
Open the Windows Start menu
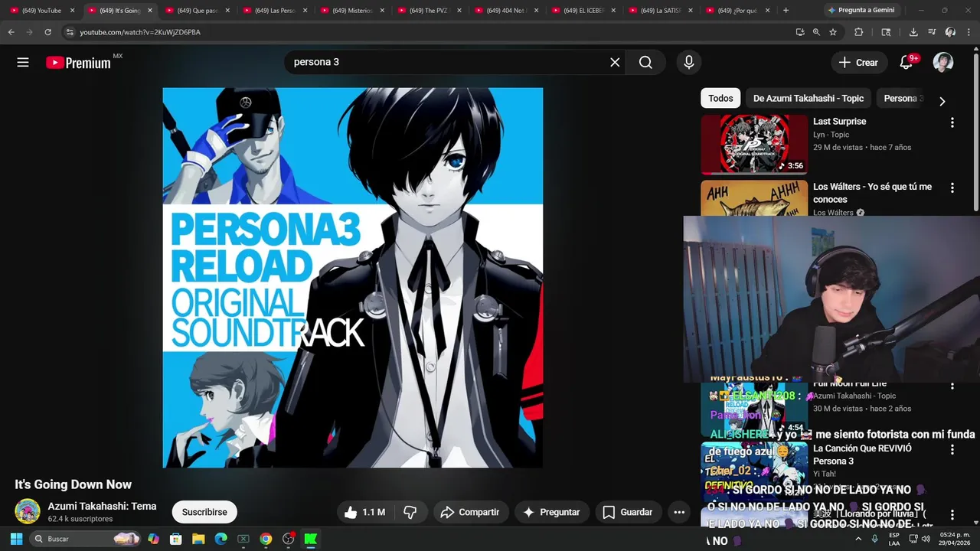[16, 539]
